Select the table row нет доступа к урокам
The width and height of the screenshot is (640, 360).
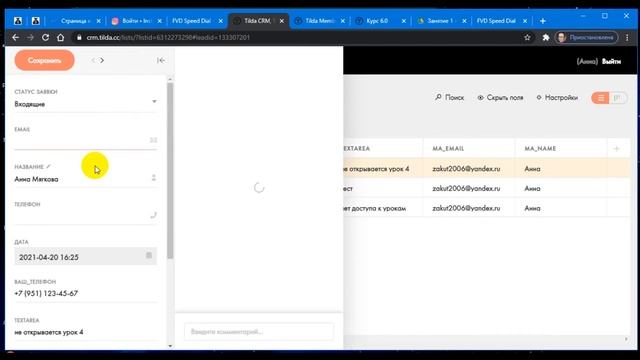487,208
